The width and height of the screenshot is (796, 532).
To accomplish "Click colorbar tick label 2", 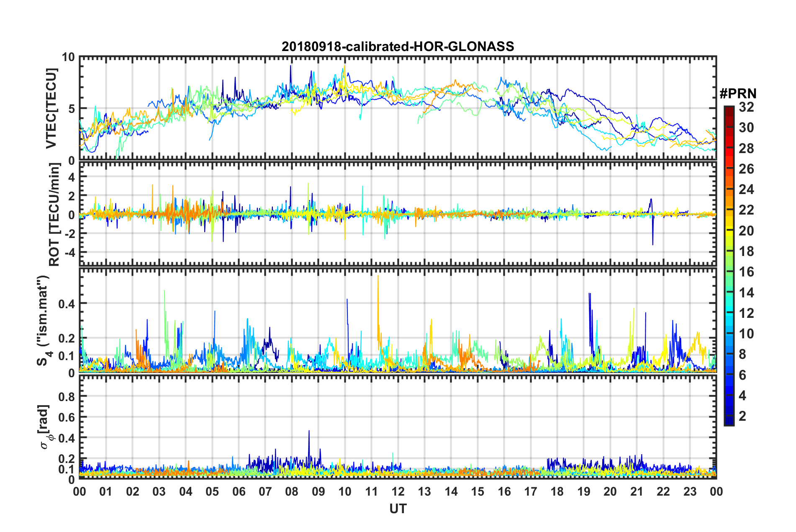I will click(742, 416).
